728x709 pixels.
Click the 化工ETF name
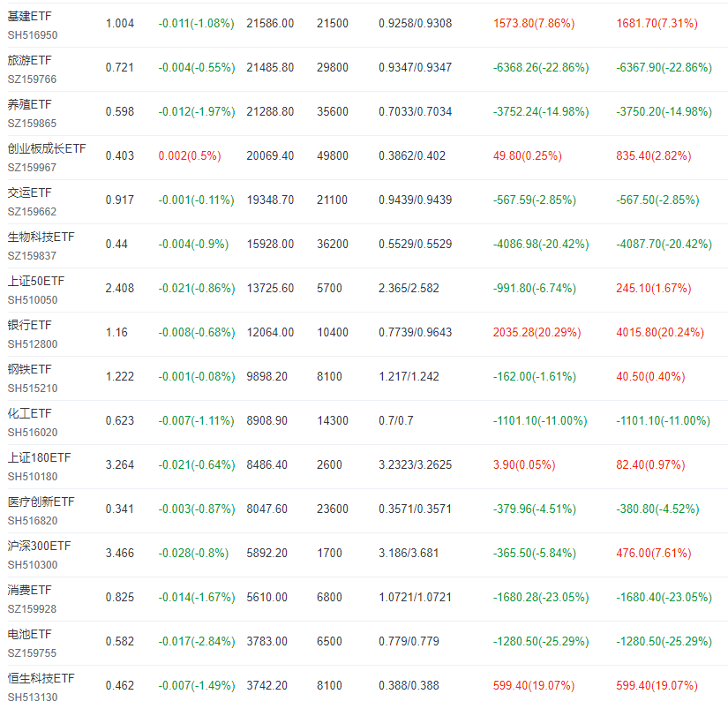(29, 413)
